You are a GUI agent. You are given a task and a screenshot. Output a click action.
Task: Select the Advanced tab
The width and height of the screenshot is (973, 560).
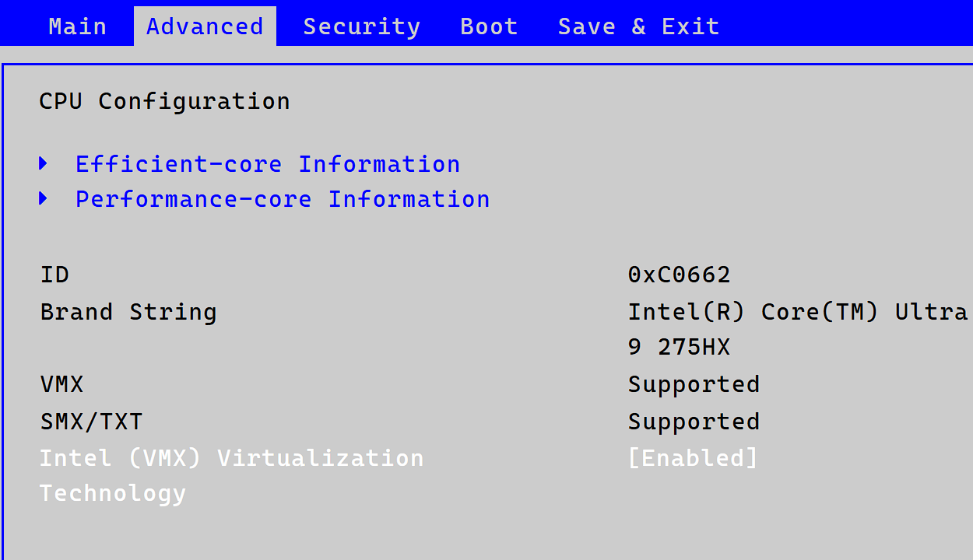pyautogui.click(x=205, y=26)
